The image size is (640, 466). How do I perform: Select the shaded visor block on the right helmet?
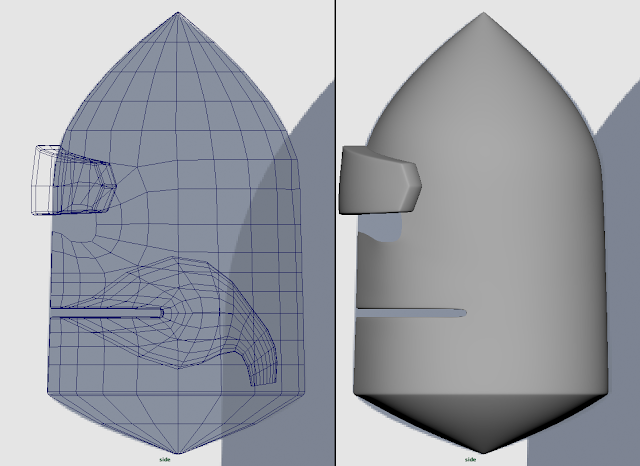point(380,180)
